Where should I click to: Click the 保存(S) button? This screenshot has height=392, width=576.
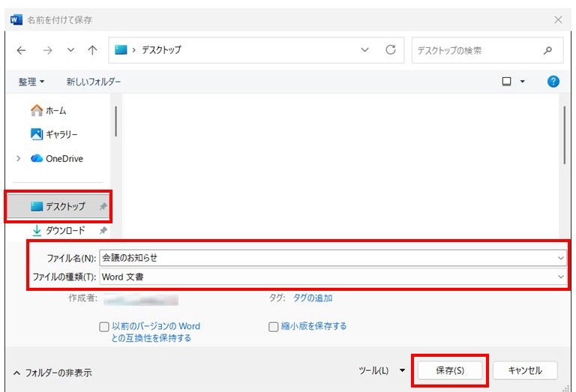(x=450, y=370)
